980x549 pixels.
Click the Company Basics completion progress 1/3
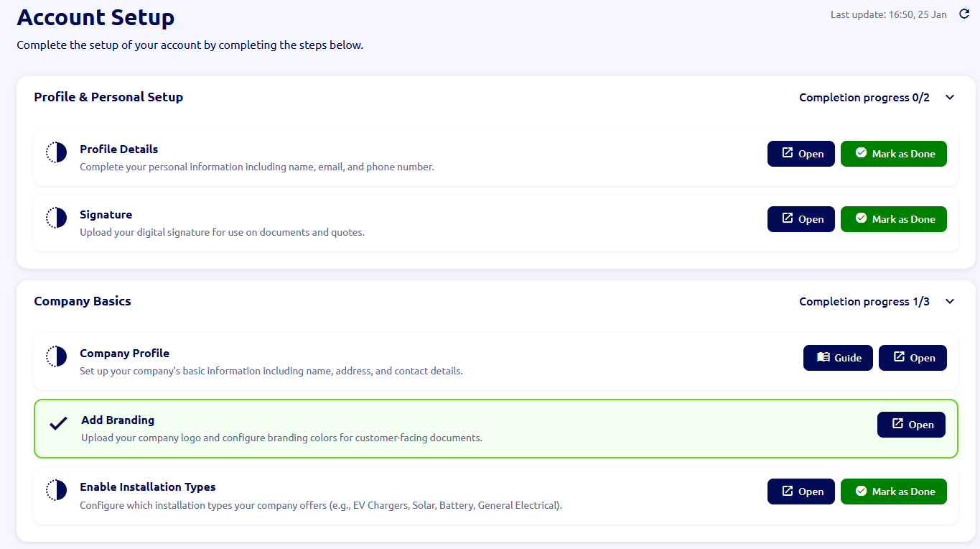tap(864, 302)
